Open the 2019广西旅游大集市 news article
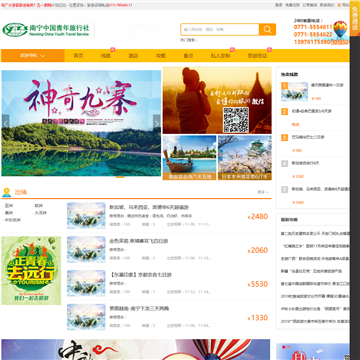Image resolution: width=360 pixels, height=360 pixels. coord(315,322)
